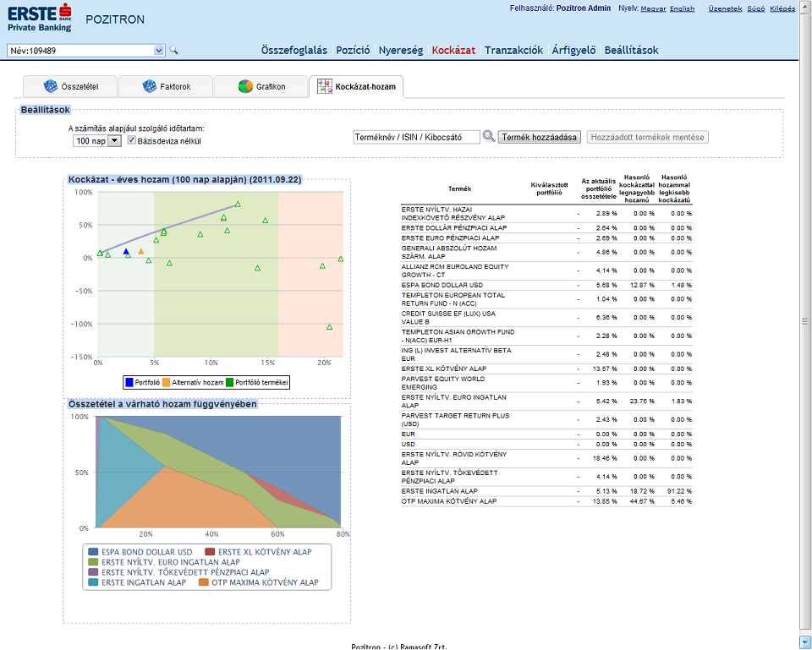Click the page scrollbar down arrow
The width and height of the screenshot is (812, 650).
point(805,642)
